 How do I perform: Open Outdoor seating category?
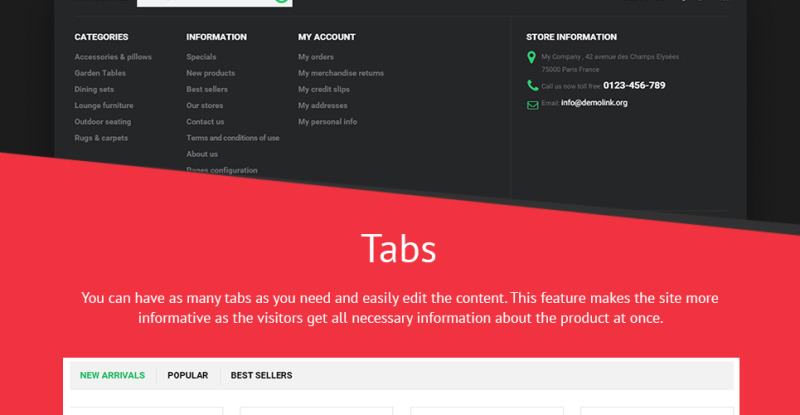pyautogui.click(x=103, y=121)
